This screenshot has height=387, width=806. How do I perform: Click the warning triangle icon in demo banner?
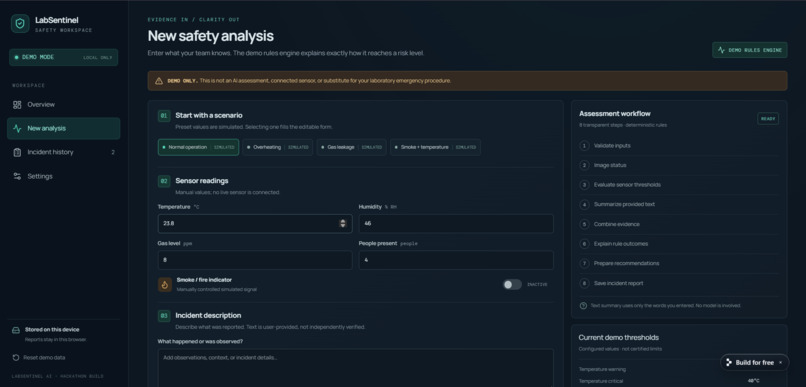point(159,81)
